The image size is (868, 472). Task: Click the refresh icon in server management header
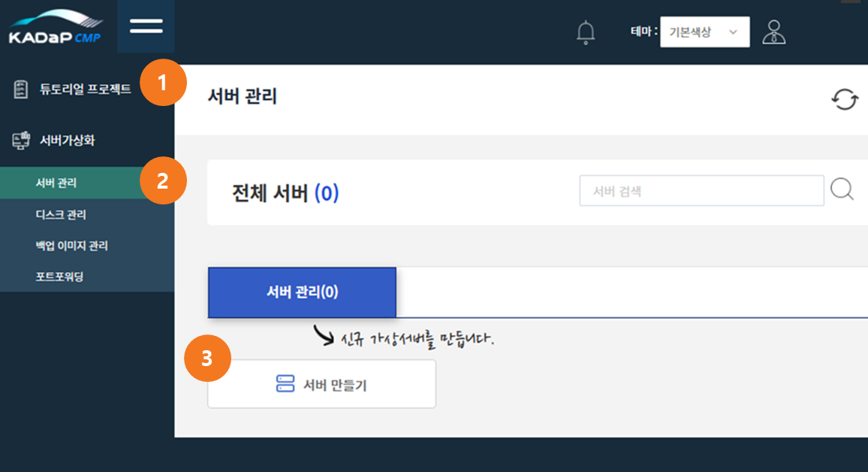845,99
